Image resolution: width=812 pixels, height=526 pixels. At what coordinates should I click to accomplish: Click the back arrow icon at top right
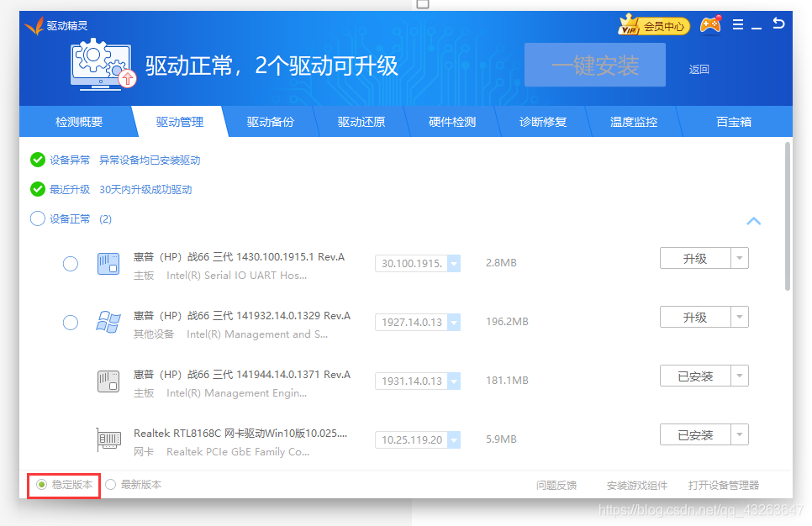[778, 24]
